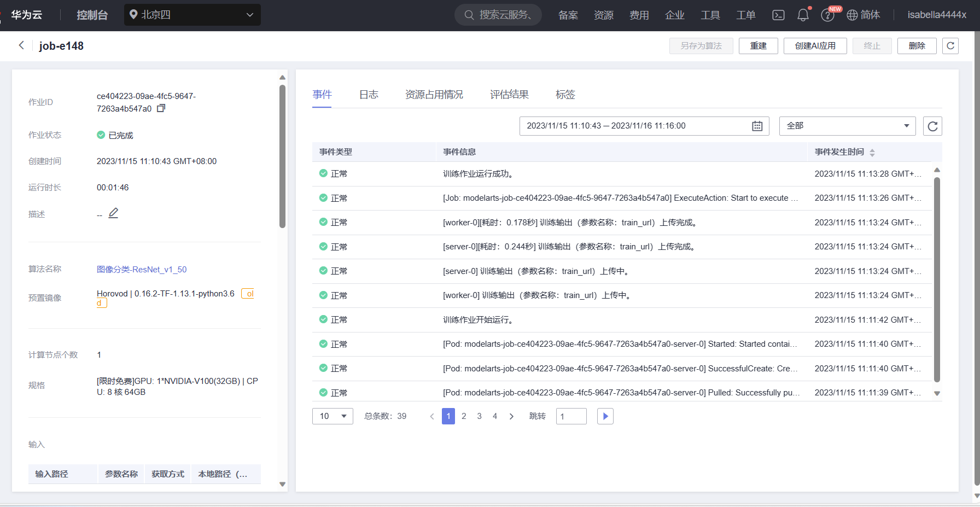Open the help question mark icon
Screen dimensions: 980x507
coord(827,15)
